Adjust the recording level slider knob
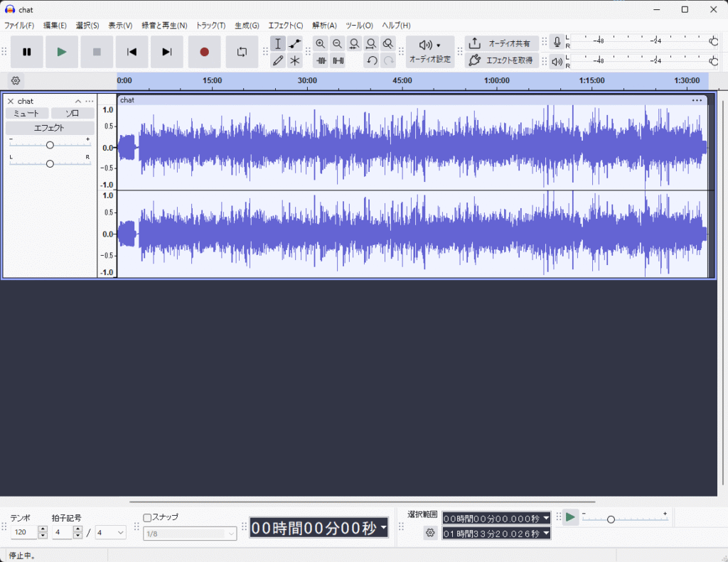This screenshot has width=728, height=562. [x=714, y=41]
